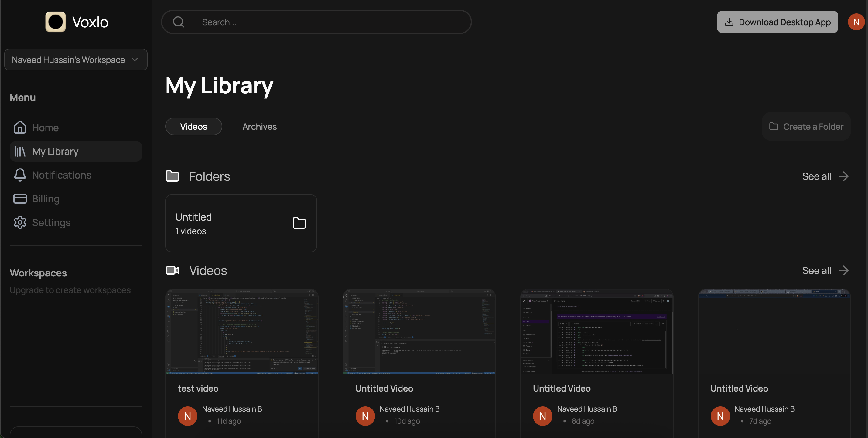Click the arrow next to Folders See all

click(x=844, y=176)
